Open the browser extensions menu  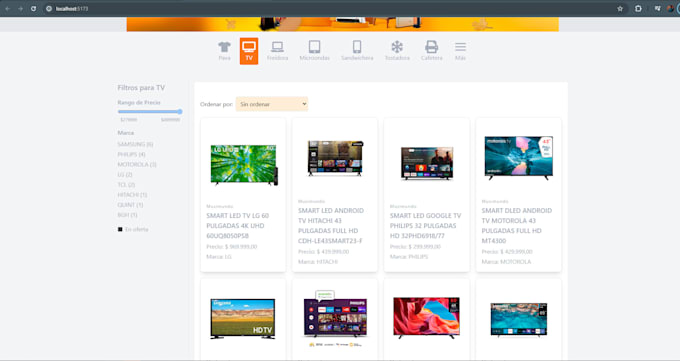coord(638,8)
